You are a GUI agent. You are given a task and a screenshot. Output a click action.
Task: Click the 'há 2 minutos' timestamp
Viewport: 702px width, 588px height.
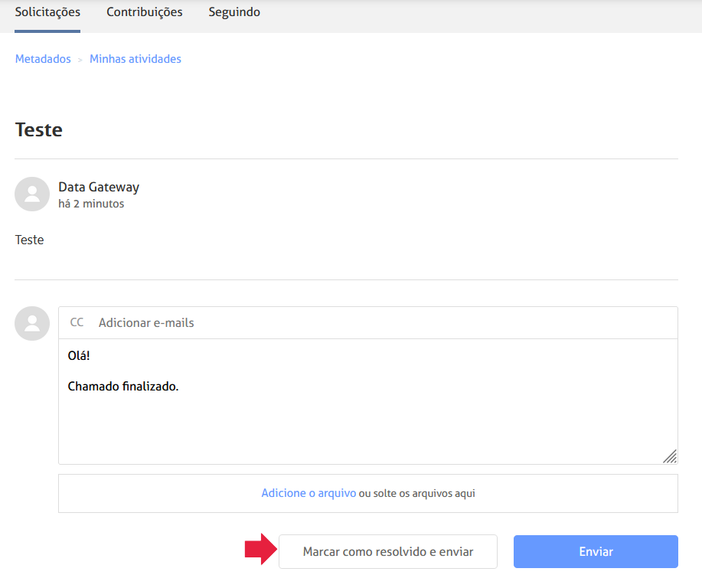(91, 204)
